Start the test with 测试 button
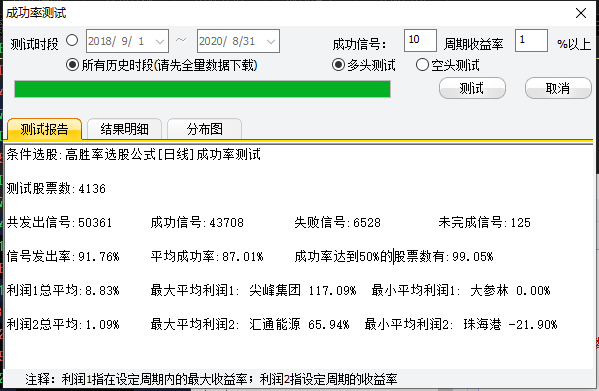The width and height of the screenshot is (599, 391). point(472,88)
